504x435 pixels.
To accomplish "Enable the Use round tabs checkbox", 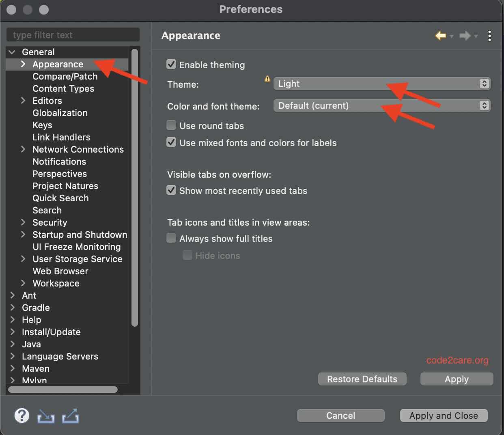I will coord(171,125).
